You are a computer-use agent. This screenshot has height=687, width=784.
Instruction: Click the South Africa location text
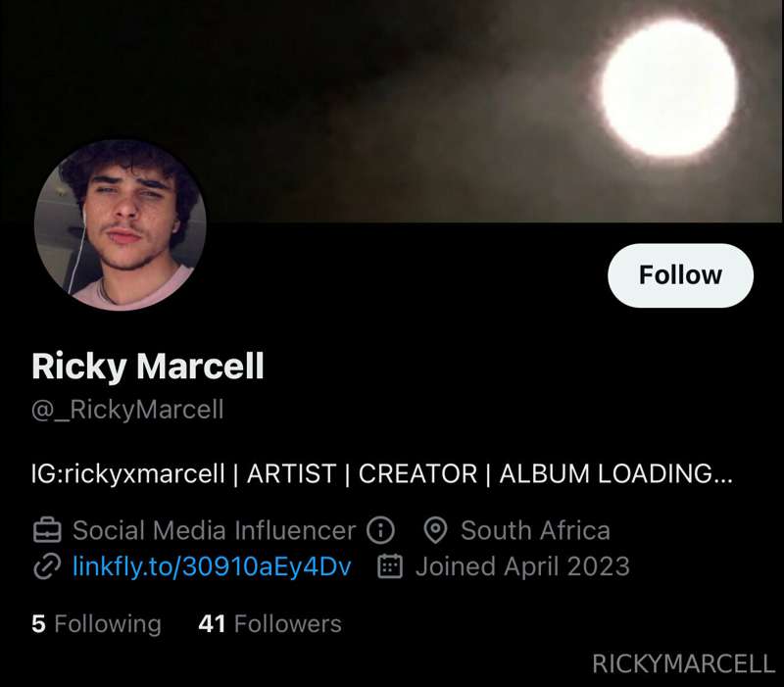pos(535,531)
